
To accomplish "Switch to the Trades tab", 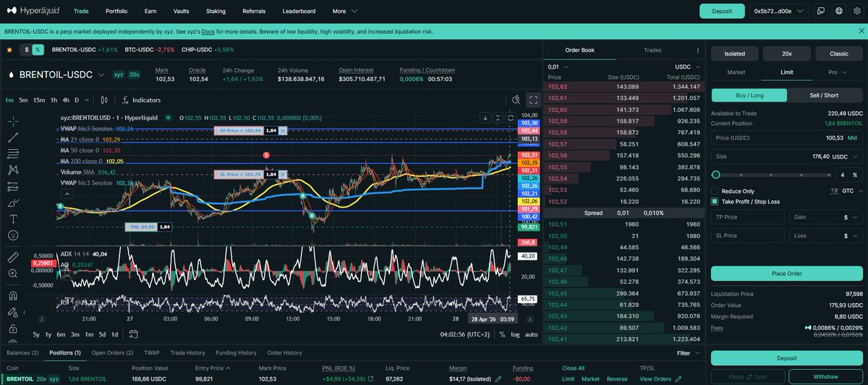I will tap(652, 50).
